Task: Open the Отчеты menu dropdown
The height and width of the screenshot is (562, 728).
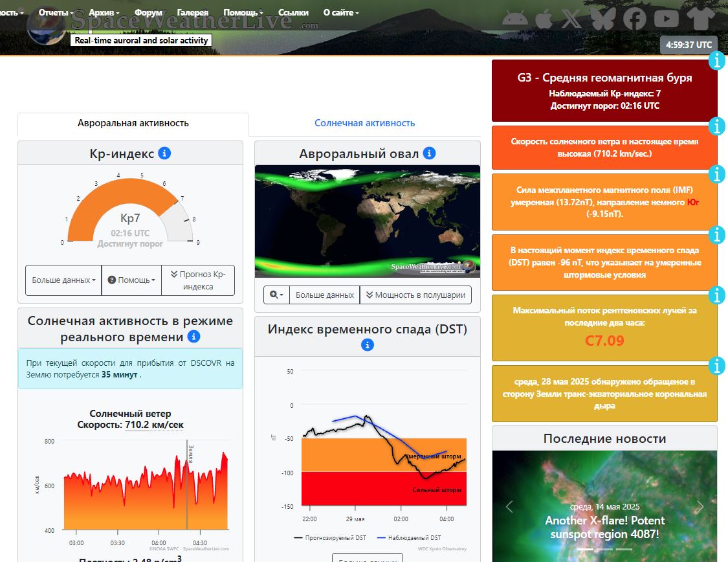Action: click(x=56, y=12)
